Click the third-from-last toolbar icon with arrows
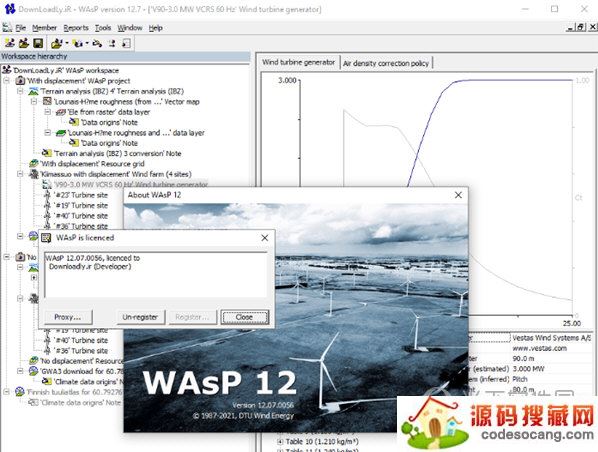The image size is (598, 452). click(x=97, y=43)
